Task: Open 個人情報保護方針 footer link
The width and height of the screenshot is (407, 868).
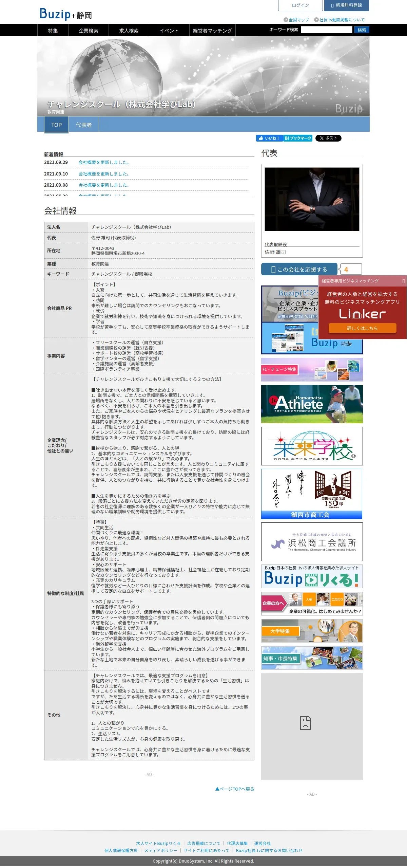Action: [x=121, y=850]
